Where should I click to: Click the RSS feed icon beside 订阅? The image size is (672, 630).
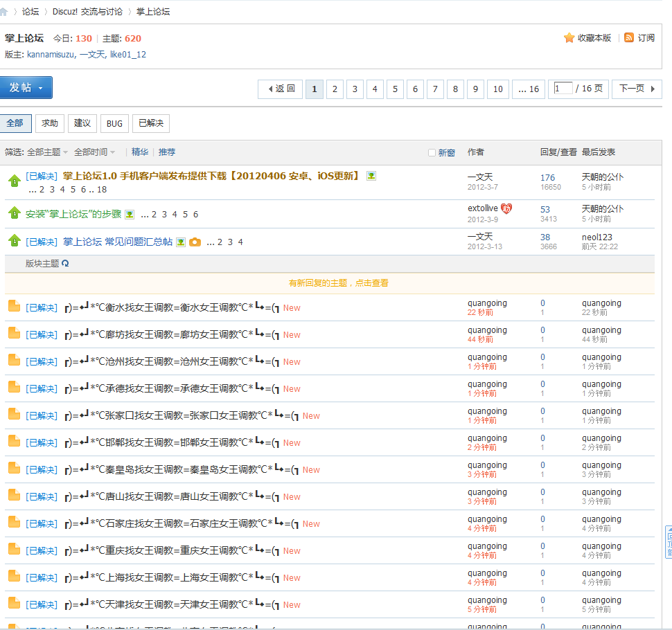tap(629, 37)
